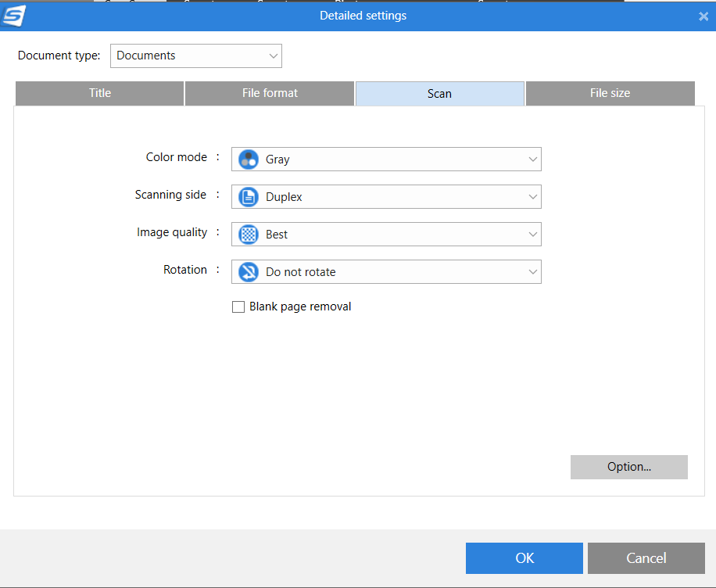The height and width of the screenshot is (588, 716).
Task: Expand the Rotation dropdown arrow
Action: 532,272
